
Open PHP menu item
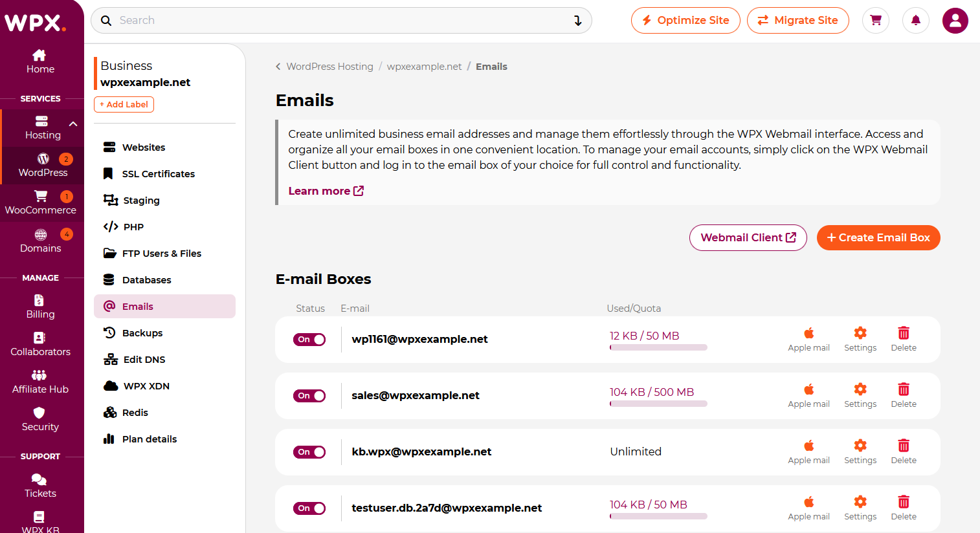(x=164, y=227)
